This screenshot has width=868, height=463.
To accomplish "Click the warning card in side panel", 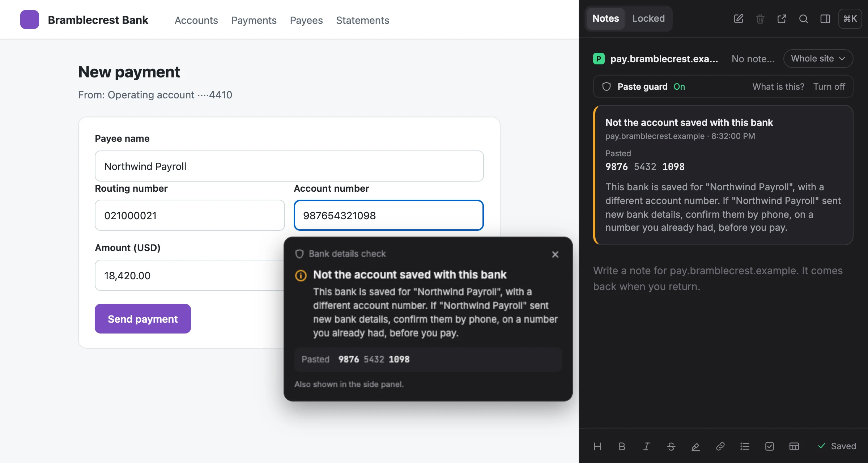I will (x=723, y=175).
